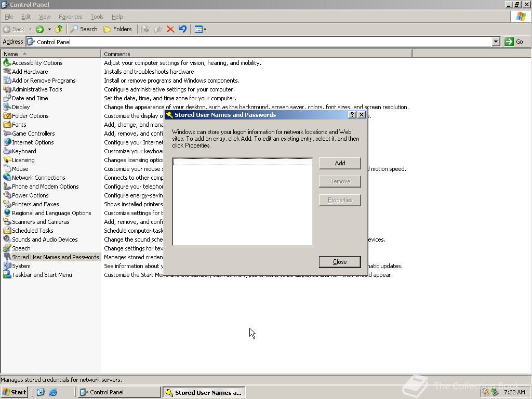Click the Stored User Names taskbar button
532x399 pixels.
point(204,393)
